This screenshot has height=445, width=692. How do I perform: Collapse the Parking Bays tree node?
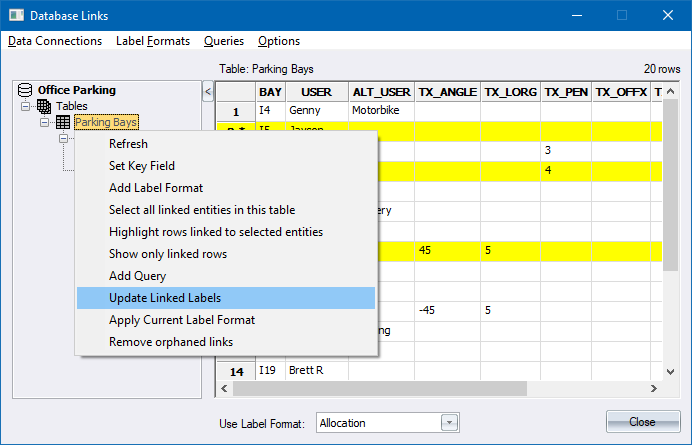pos(44,122)
